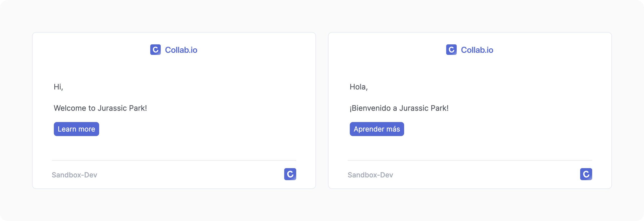This screenshot has width=644, height=221.
Task: Click the blue C badge beside English 'Collab.io' heading
Action: pos(155,50)
